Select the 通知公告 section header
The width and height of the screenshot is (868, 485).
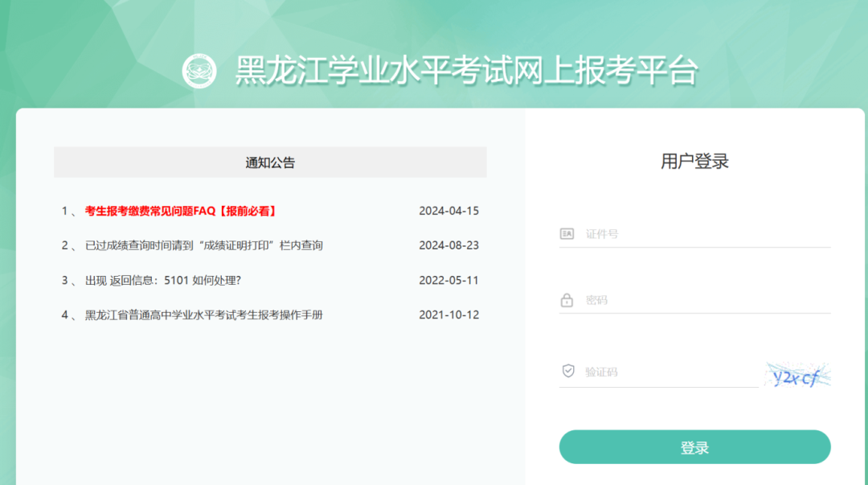coord(270,162)
